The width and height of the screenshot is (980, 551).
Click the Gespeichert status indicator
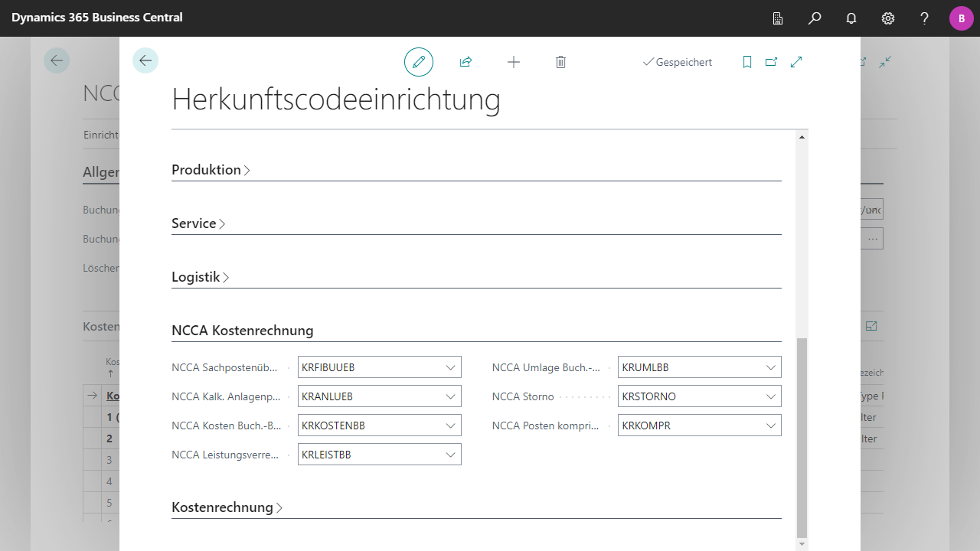(x=678, y=62)
